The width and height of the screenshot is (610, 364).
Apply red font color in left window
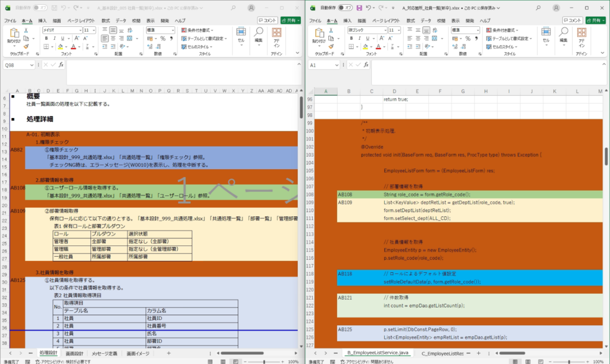click(x=73, y=46)
